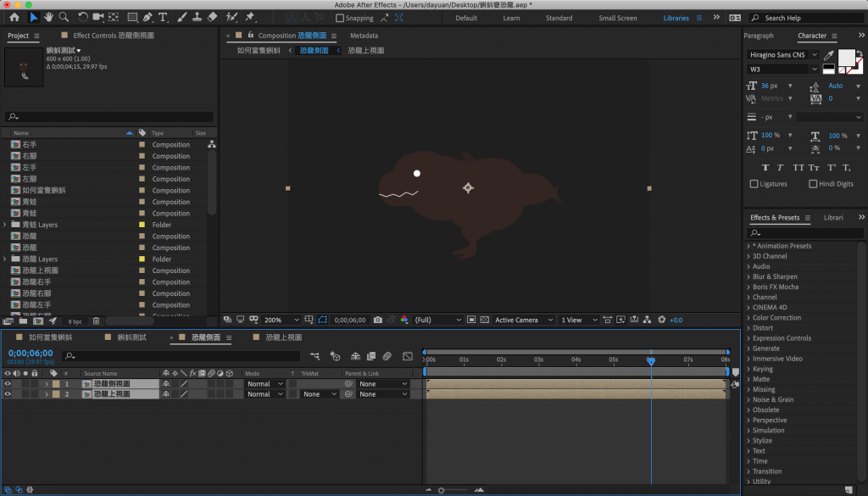The height and width of the screenshot is (496, 868).
Task: Pick the Pen tool
Action: point(148,17)
